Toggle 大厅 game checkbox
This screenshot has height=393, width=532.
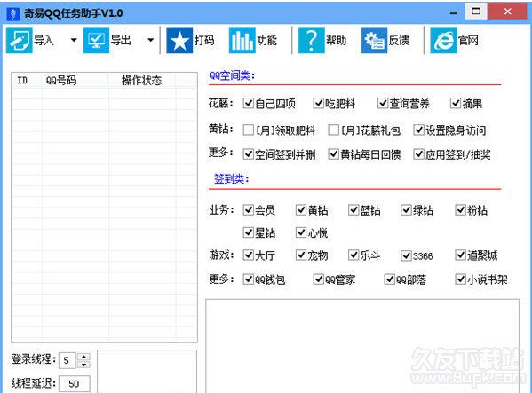pos(249,255)
